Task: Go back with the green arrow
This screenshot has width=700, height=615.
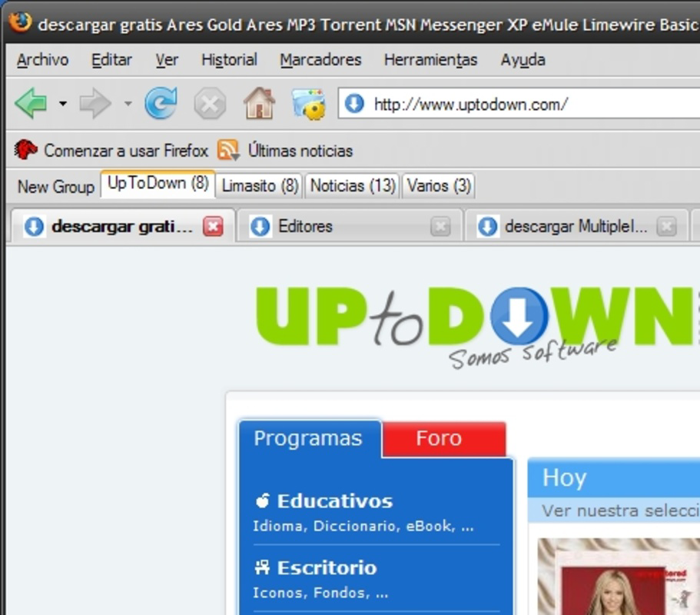Action: (32, 103)
